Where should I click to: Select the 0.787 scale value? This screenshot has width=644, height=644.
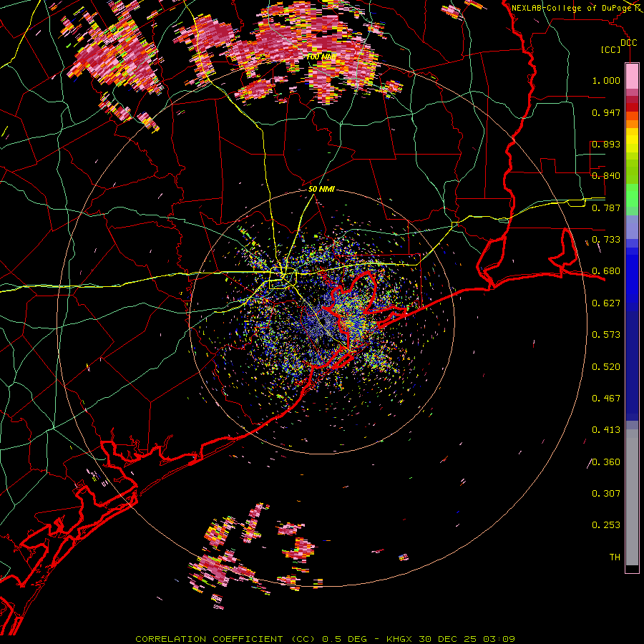click(606, 208)
